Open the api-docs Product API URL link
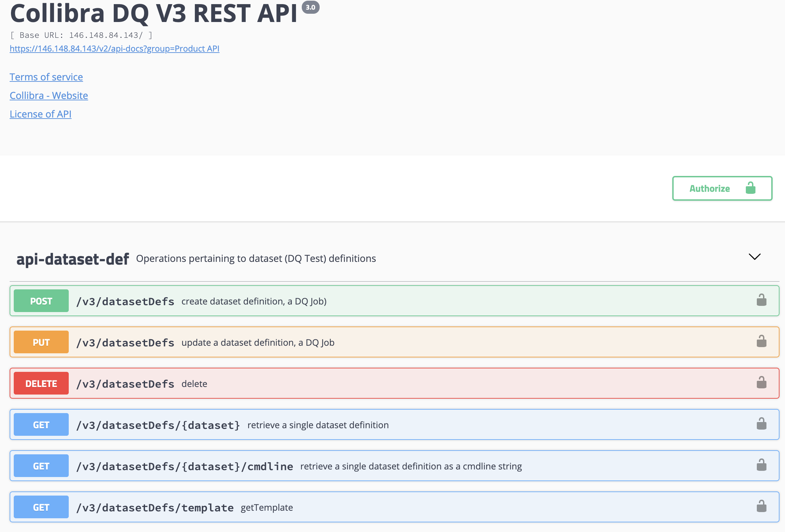The height and width of the screenshot is (532, 785). pyautogui.click(x=114, y=49)
